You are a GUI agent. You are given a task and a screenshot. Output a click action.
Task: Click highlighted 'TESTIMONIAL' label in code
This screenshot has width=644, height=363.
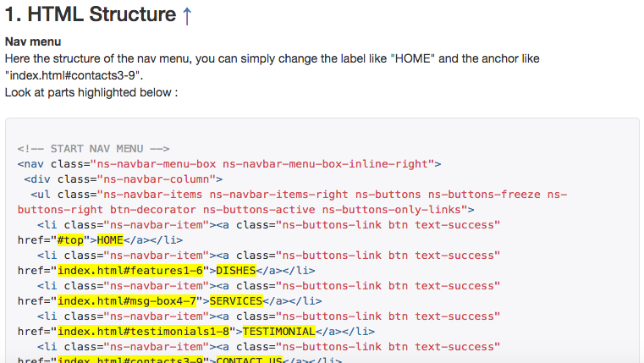(279, 331)
